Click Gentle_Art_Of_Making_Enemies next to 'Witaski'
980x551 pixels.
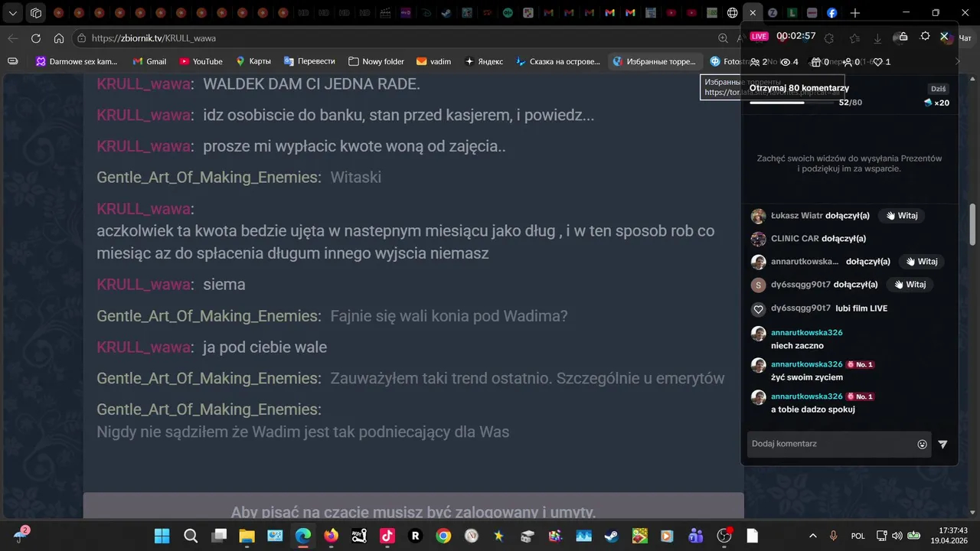pos(207,178)
